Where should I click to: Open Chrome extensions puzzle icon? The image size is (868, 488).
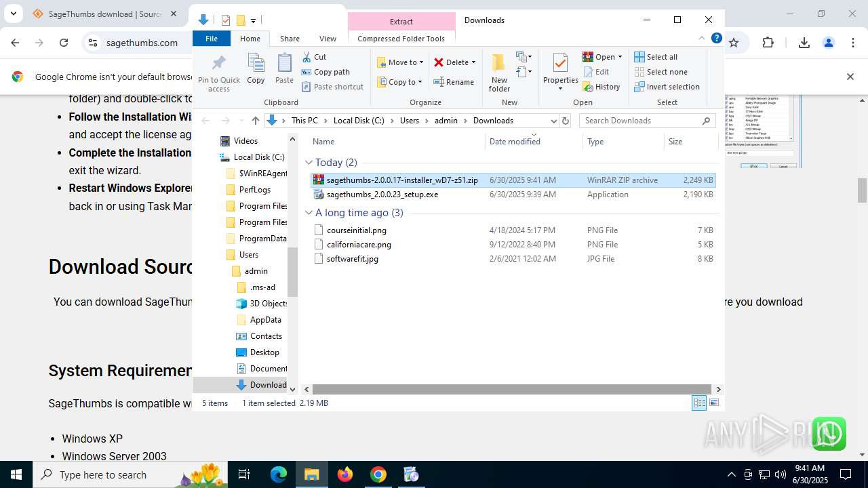pos(768,43)
